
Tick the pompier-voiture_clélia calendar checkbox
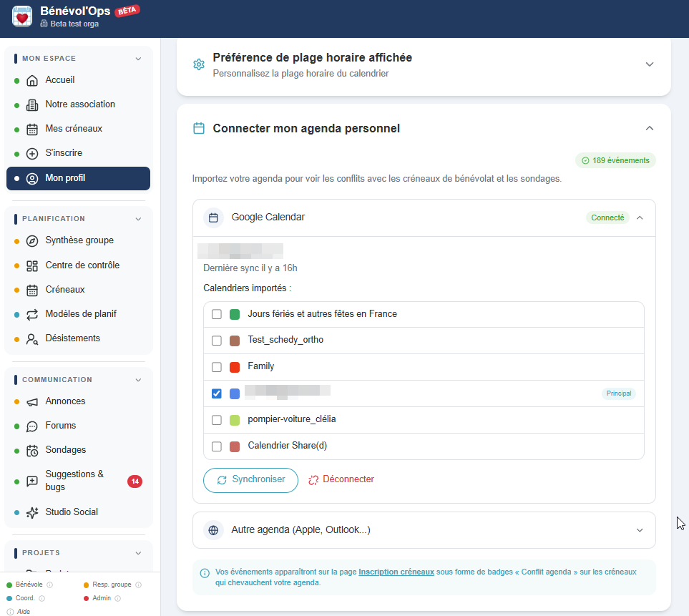click(217, 419)
